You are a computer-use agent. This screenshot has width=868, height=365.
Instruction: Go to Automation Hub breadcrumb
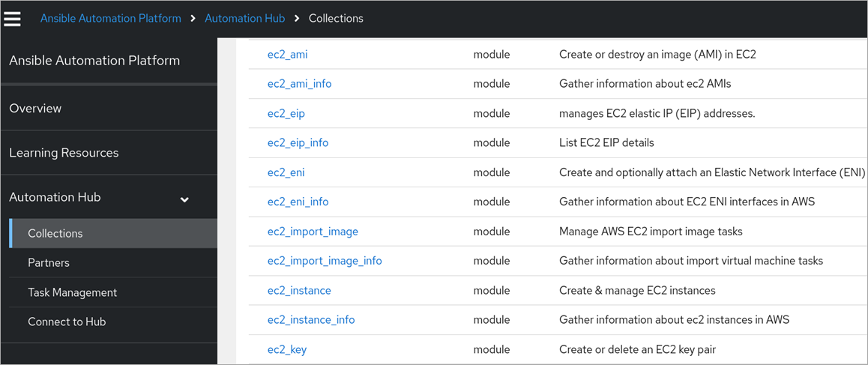click(244, 18)
